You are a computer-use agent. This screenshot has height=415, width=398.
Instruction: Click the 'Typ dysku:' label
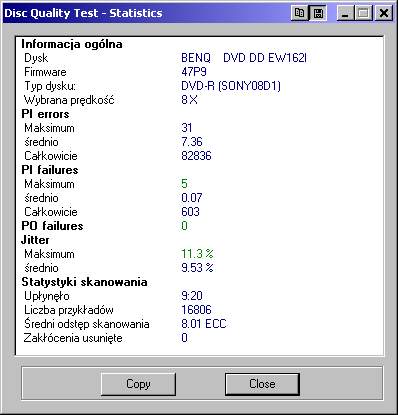tap(50, 86)
